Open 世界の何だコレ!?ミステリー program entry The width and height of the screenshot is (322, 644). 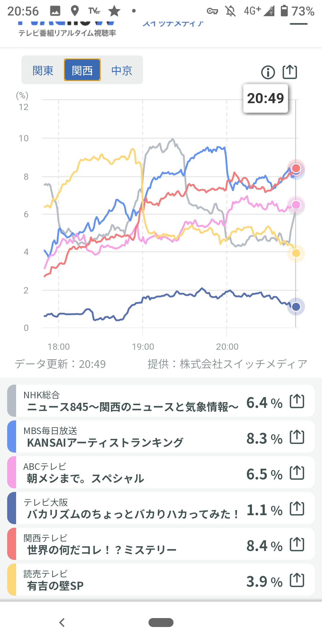click(x=102, y=550)
